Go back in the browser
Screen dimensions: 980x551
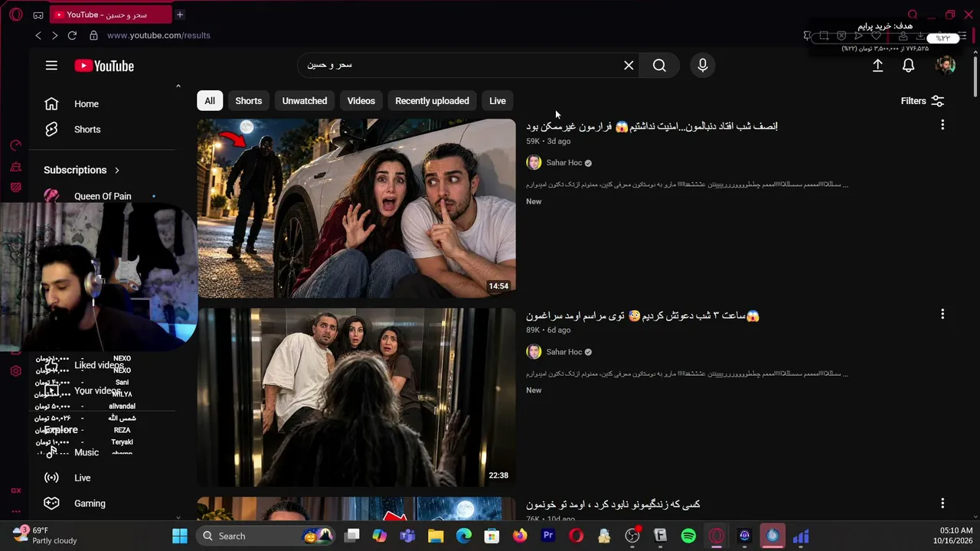point(38,35)
